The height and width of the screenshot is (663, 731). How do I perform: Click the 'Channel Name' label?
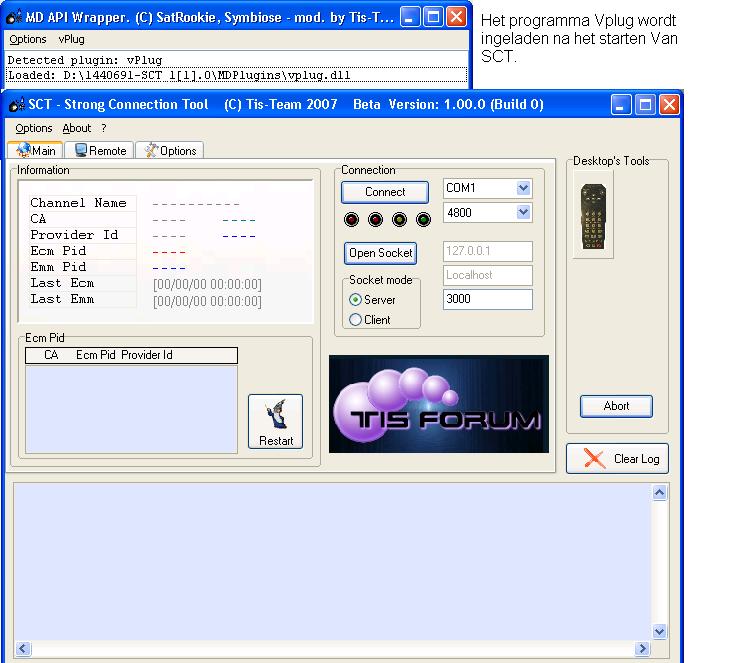[78, 203]
